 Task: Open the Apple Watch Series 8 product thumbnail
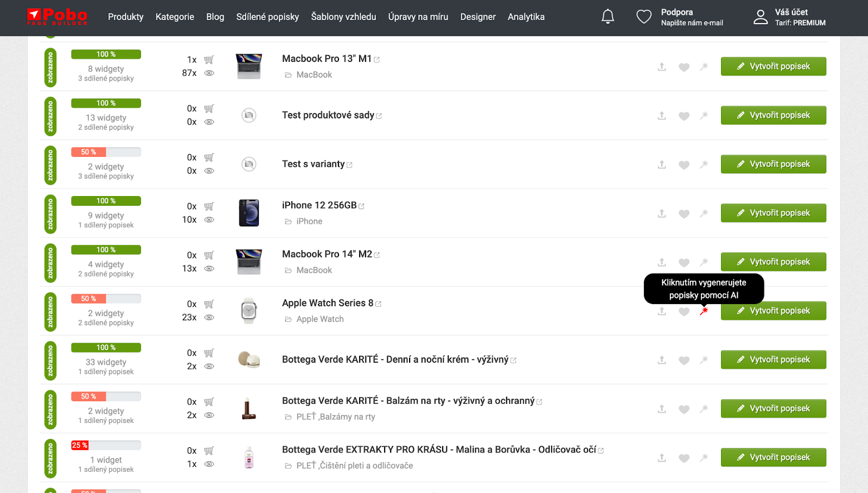(249, 311)
